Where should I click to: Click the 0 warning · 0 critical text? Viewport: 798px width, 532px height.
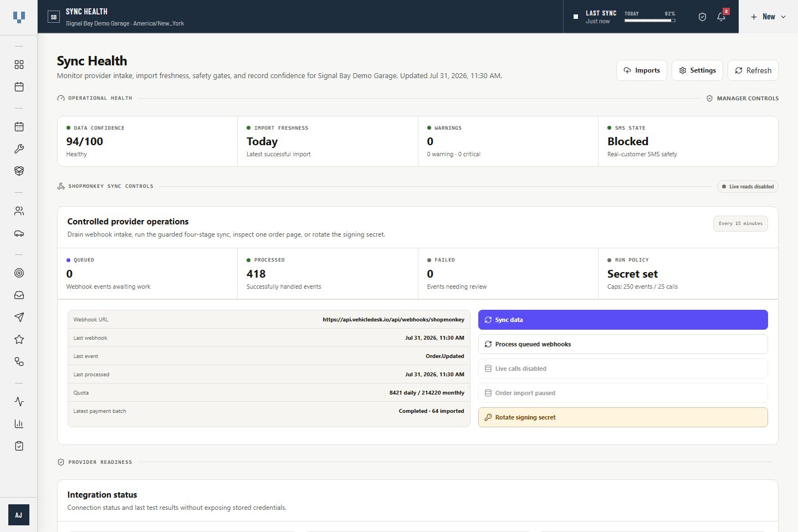453,155
